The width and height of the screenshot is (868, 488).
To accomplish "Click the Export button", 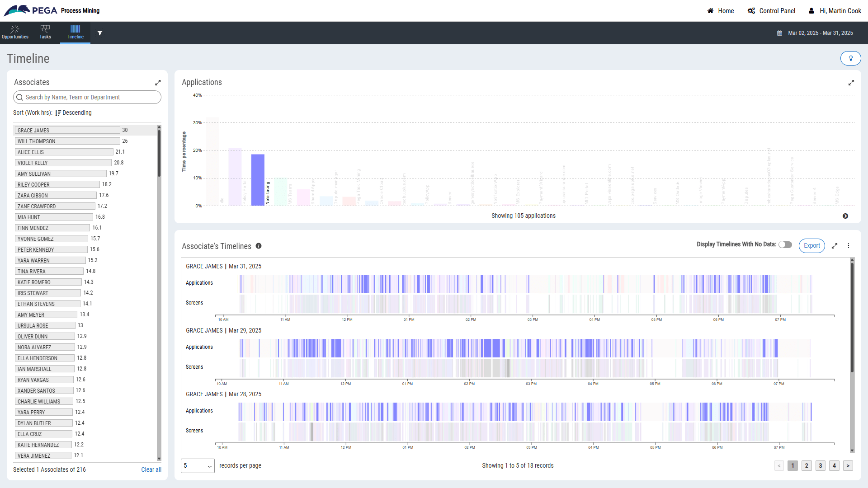I will click(812, 246).
